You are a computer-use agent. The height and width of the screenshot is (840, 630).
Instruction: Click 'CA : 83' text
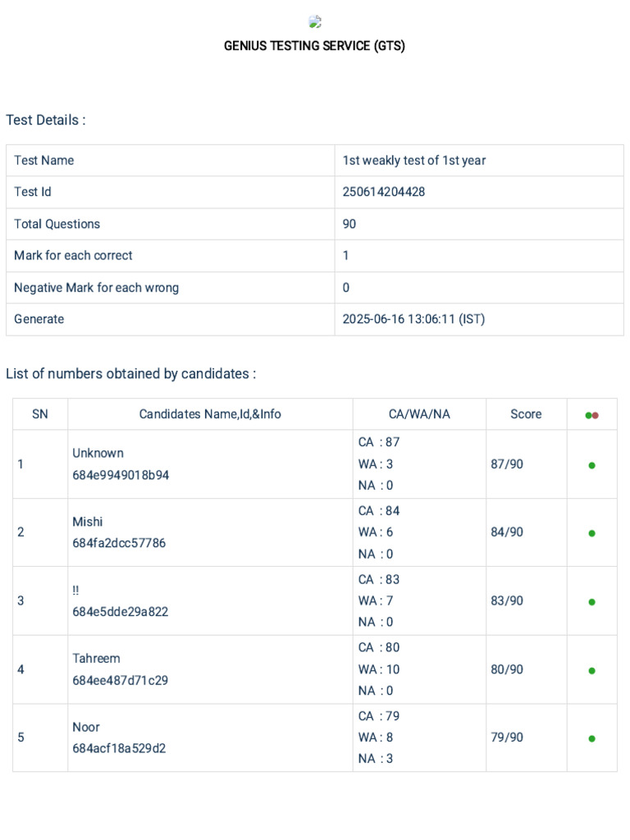click(x=379, y=579)
